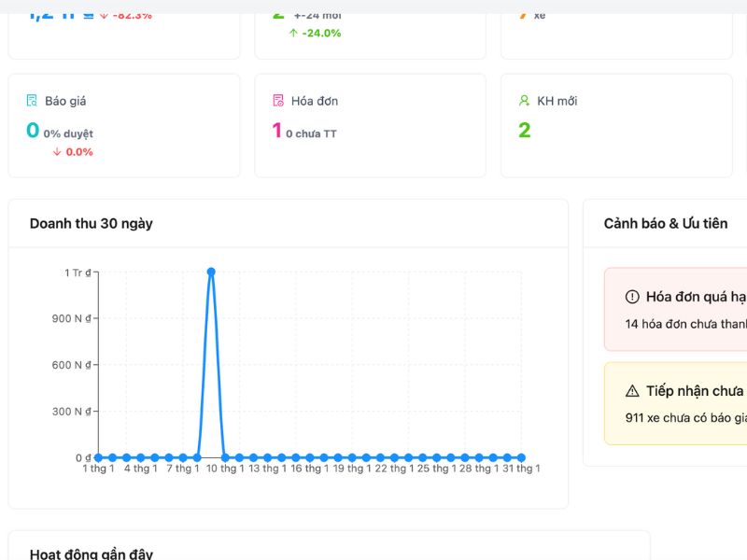Click the peak data point at 1 Tr đ

tap(211, 272)
